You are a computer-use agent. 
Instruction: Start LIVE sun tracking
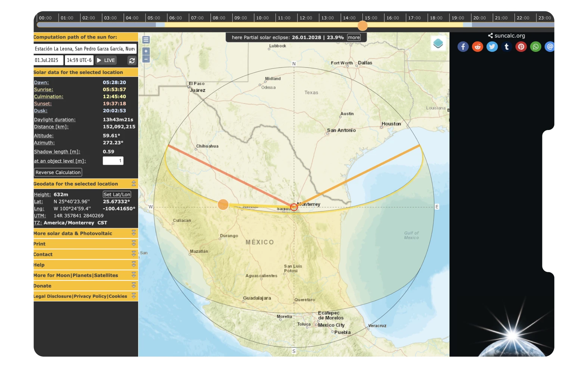[106, 60]
